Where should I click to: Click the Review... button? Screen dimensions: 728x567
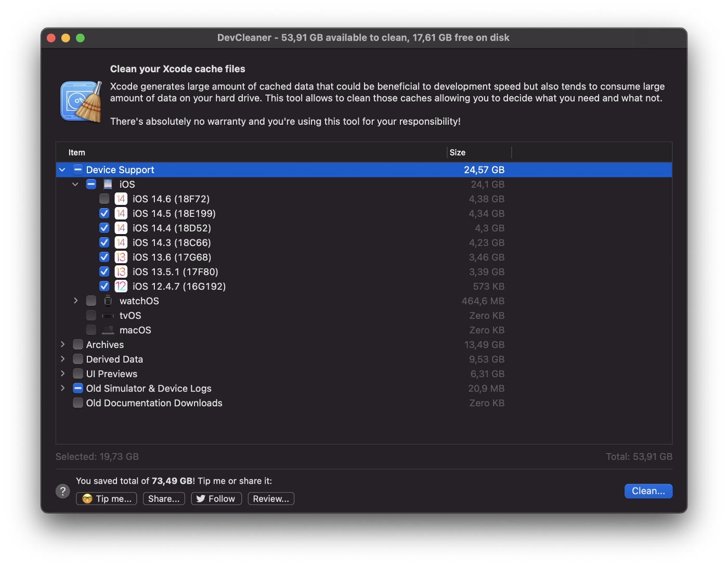tap(271, 499)
